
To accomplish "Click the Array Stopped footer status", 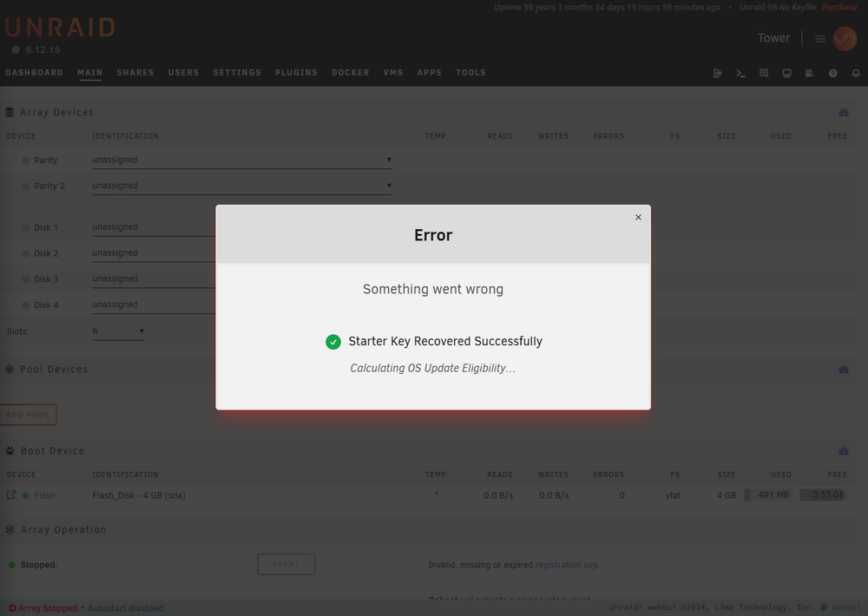I will tap(43, 608).
